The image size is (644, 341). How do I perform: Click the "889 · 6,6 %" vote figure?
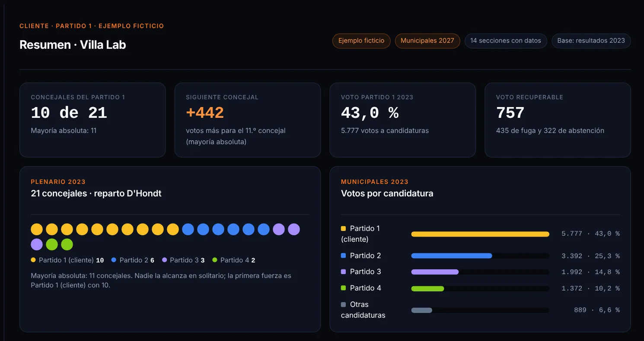click(x=596, y=310)
